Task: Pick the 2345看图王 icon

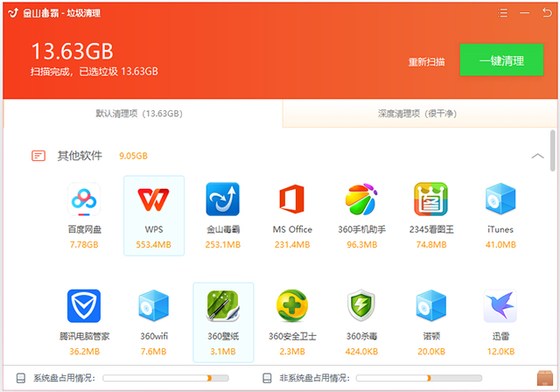Action: [x=431, y=199]
